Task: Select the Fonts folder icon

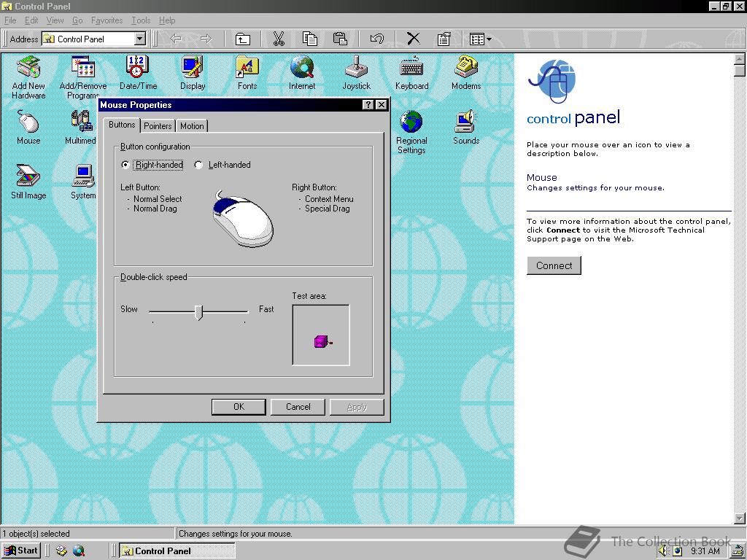Action: click(x=247, y=73)
